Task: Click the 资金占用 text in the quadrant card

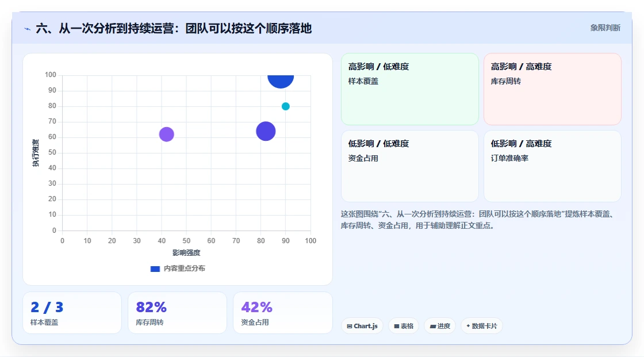Action: 363,158
